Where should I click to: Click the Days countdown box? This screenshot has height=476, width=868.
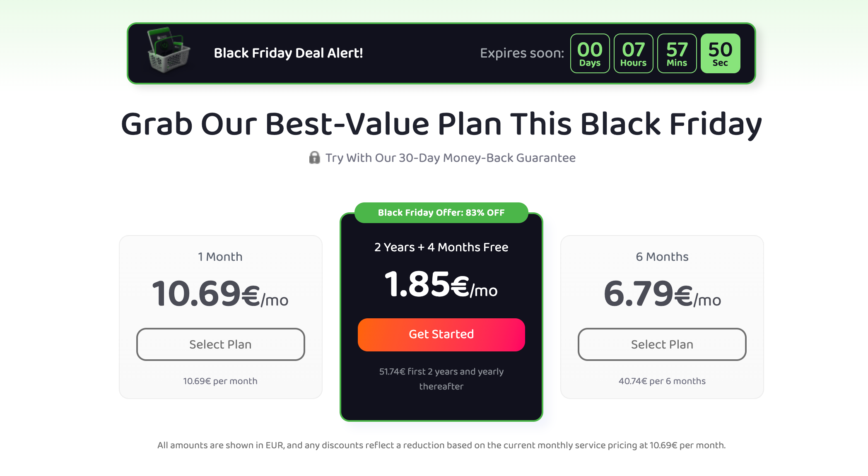(x=590, y=53)
